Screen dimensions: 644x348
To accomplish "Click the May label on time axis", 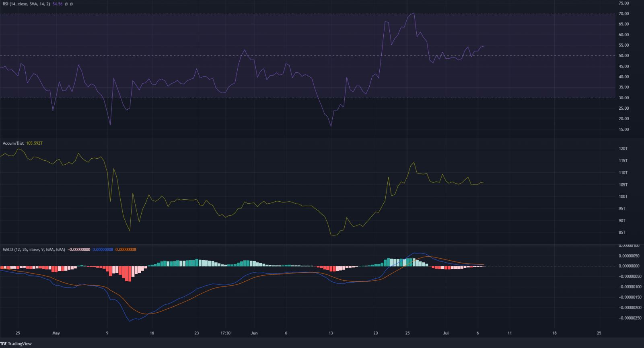I will 56,333.
